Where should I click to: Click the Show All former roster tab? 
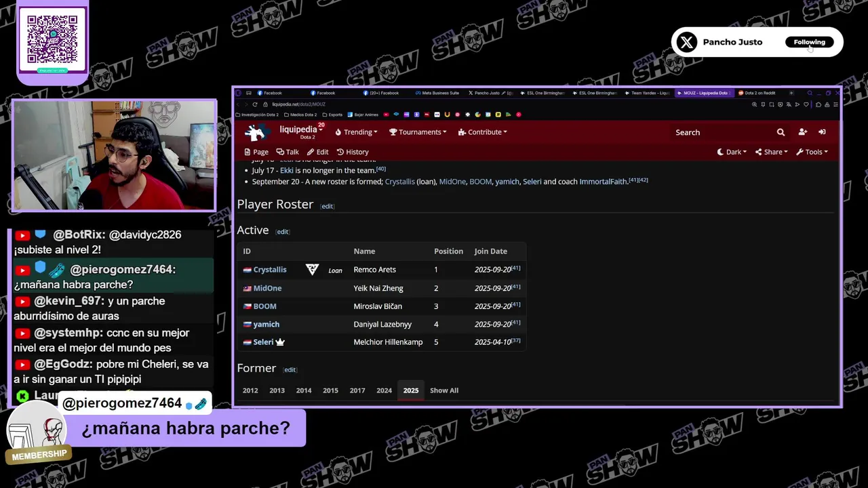point(444,390)
